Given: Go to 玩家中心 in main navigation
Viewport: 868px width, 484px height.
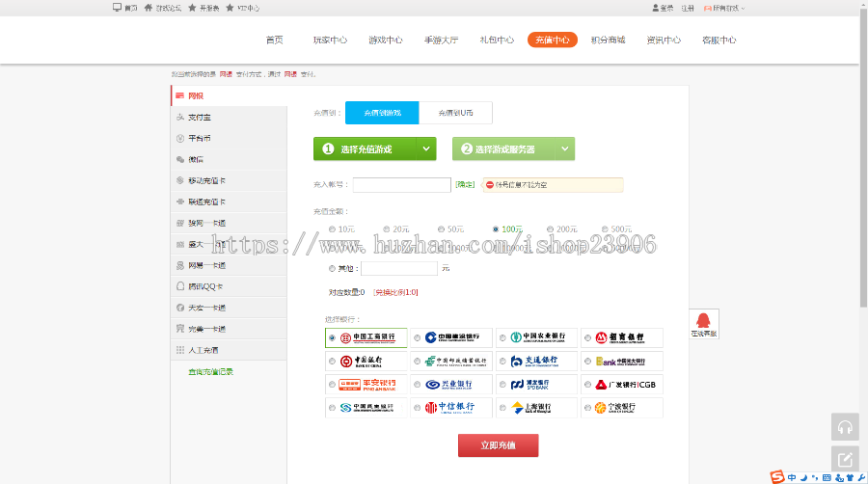Looking at the screenshot, I should (x=330, y=40).
